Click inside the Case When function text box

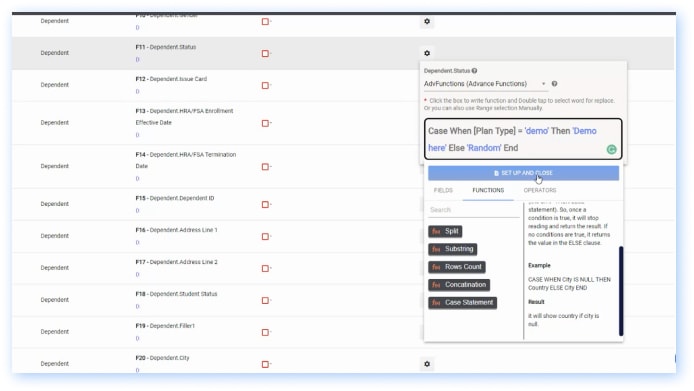(x=523, y=139)
